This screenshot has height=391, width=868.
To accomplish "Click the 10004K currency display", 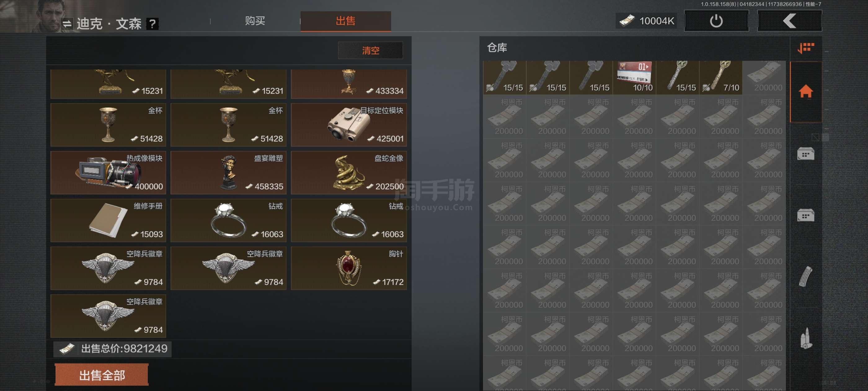I will tap(646, 21).
